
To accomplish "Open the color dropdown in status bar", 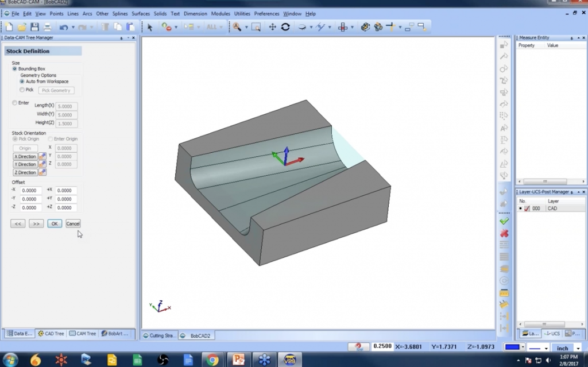I will [x=523, y=347].
